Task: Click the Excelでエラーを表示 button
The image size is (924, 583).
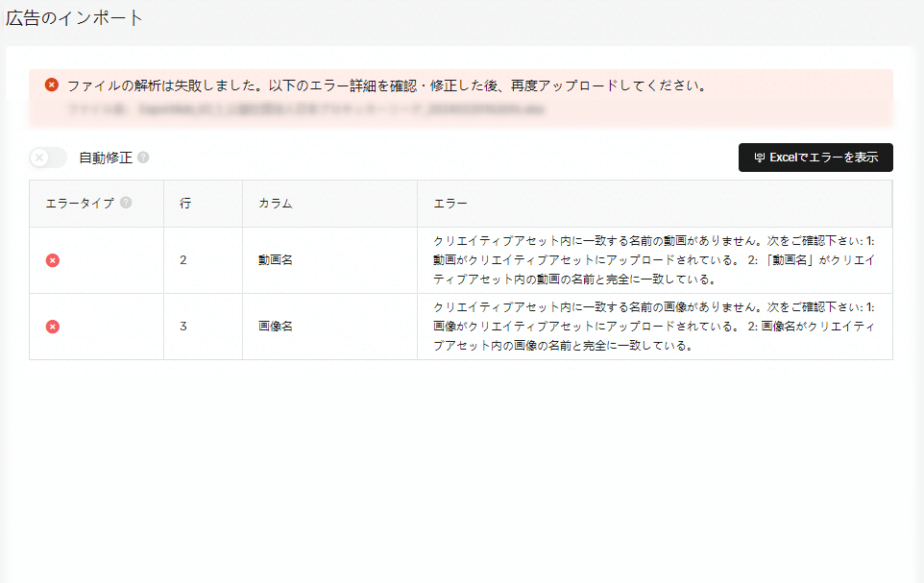Action: tap(815, 158)
